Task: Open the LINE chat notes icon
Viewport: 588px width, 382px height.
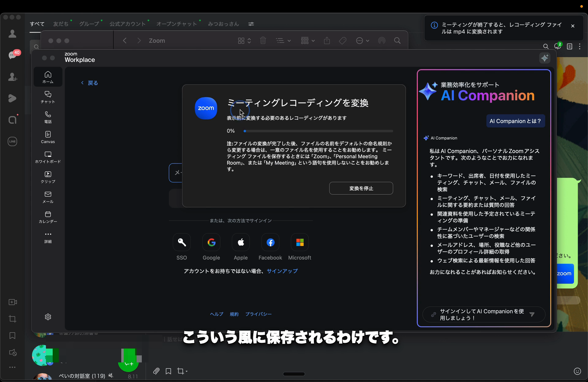Action: pyautogui.click(x=570, y=47)
